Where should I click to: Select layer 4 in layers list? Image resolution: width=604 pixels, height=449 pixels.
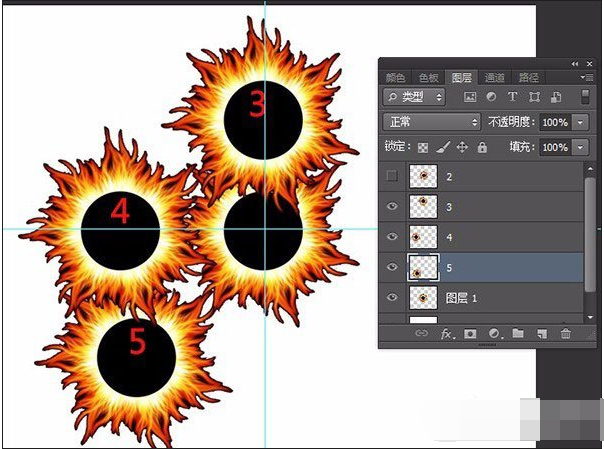(x=500, y=237)
